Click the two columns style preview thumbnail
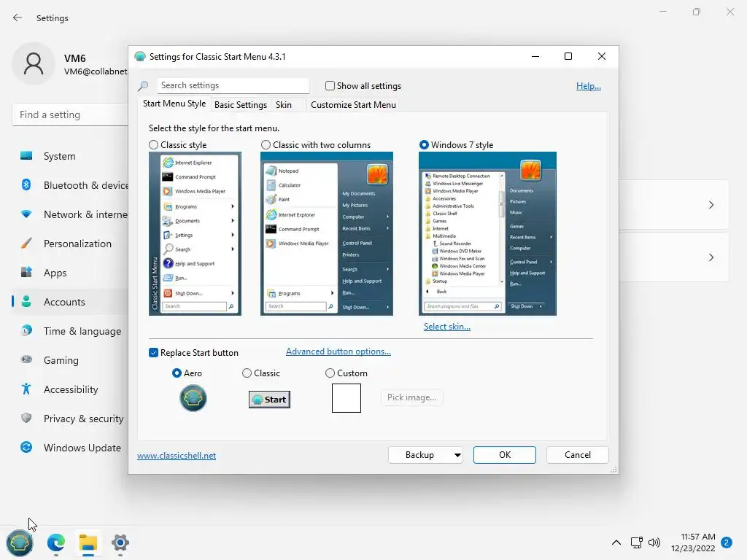Screen dimensions: 747x560 tap(327, 233)
